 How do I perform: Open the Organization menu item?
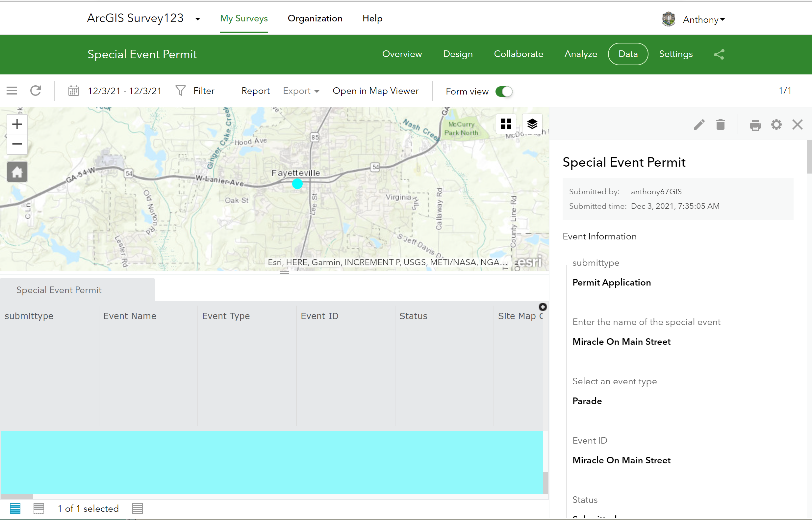[315, 18]
